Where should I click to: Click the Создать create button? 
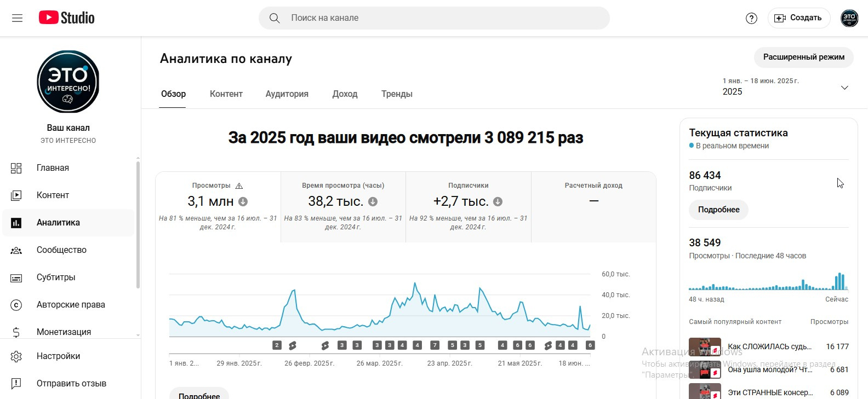coord(798,18)
